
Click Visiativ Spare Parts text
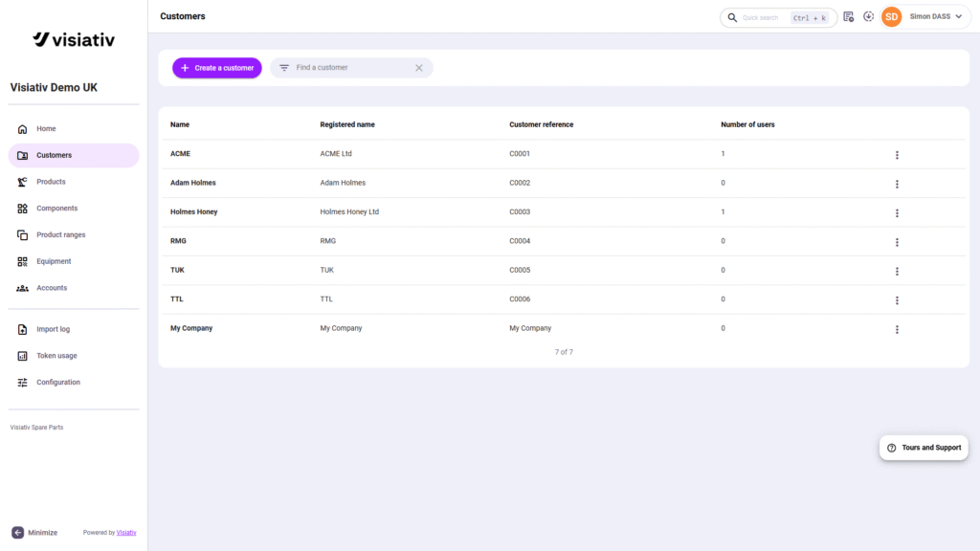click(x=37, y=428)
